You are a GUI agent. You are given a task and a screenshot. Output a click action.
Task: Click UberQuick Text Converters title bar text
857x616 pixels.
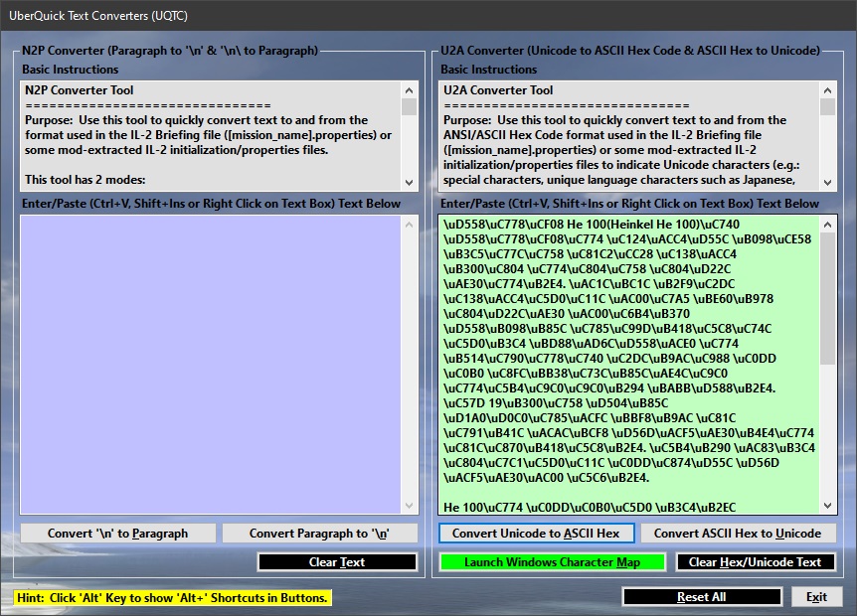pyautogui.click(x=98, y=15)
